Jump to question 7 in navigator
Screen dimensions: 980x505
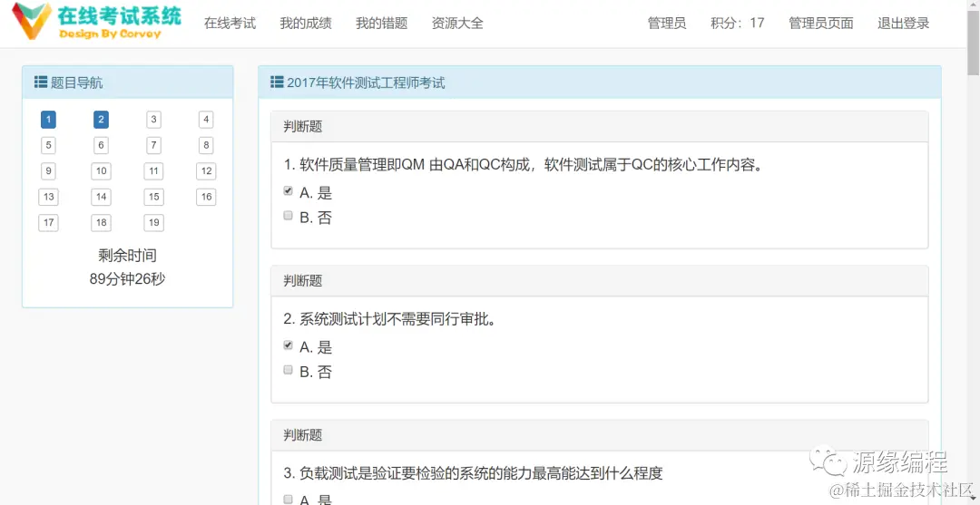click(153, 145)
